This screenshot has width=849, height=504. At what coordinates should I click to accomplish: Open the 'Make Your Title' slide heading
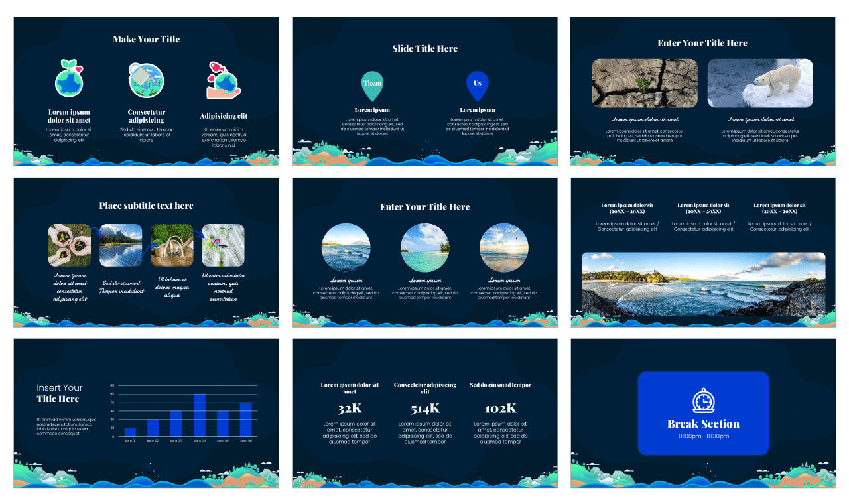pos(146,40)
